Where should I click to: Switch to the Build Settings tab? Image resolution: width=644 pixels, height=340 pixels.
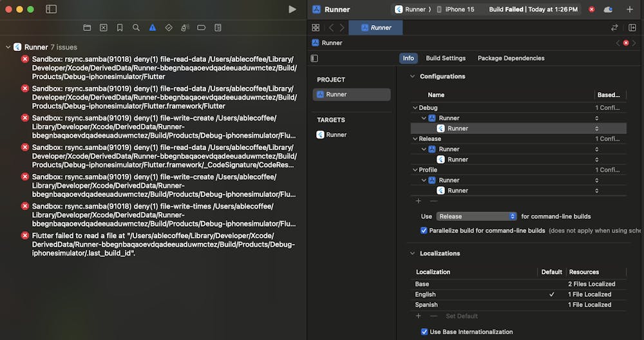(446, 59)
